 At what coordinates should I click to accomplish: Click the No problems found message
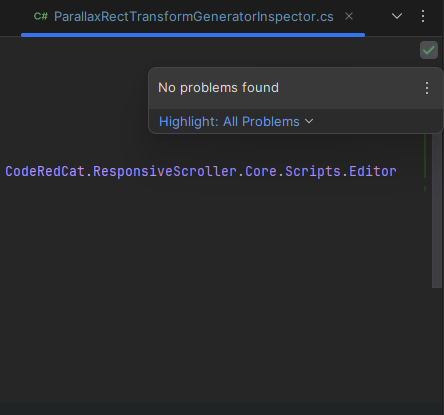point(218,88)
